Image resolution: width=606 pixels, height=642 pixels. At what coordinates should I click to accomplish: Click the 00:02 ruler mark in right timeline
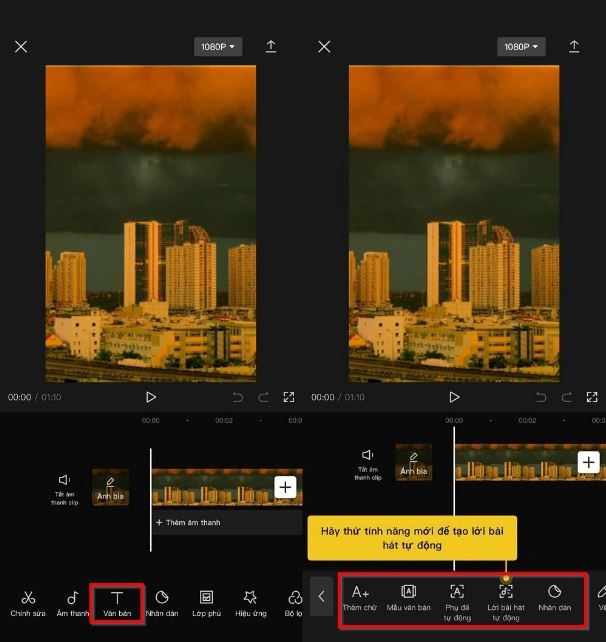pos(527,420)
